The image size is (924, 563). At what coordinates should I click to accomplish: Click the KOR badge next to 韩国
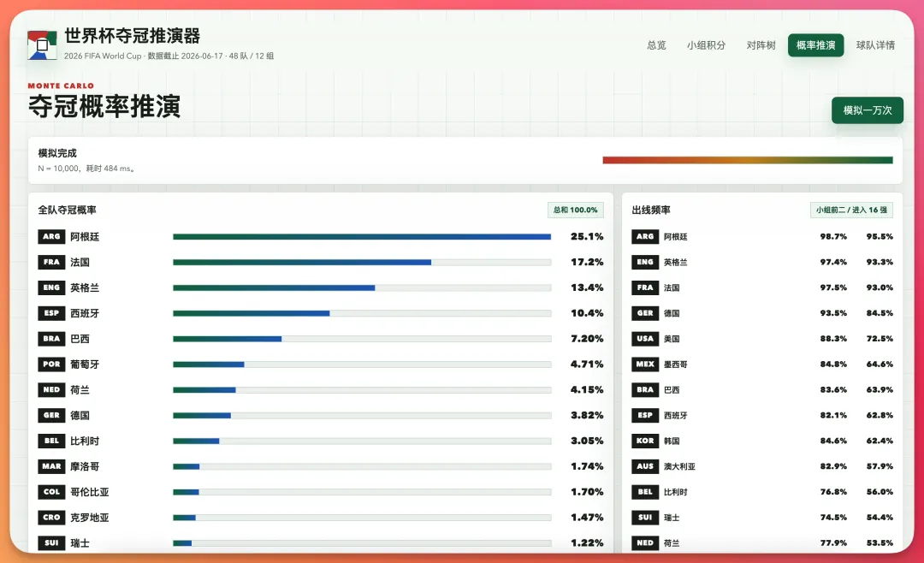coord(645,441)
